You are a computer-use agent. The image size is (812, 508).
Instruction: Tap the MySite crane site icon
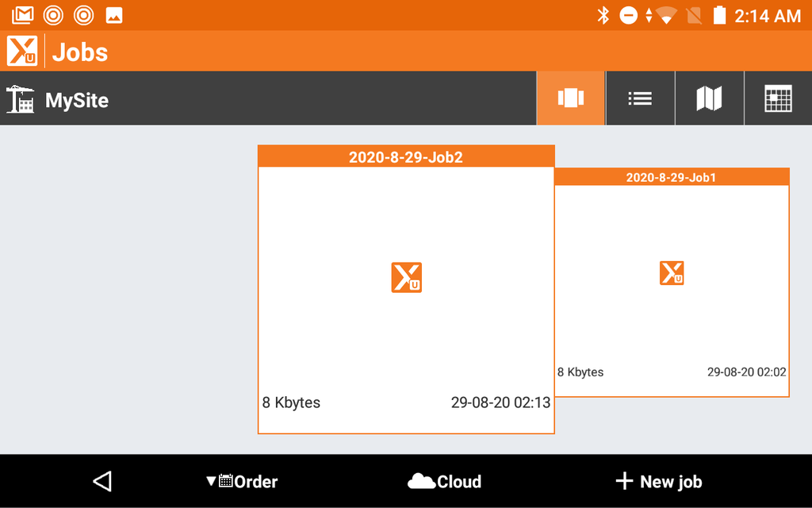(20, 100)
